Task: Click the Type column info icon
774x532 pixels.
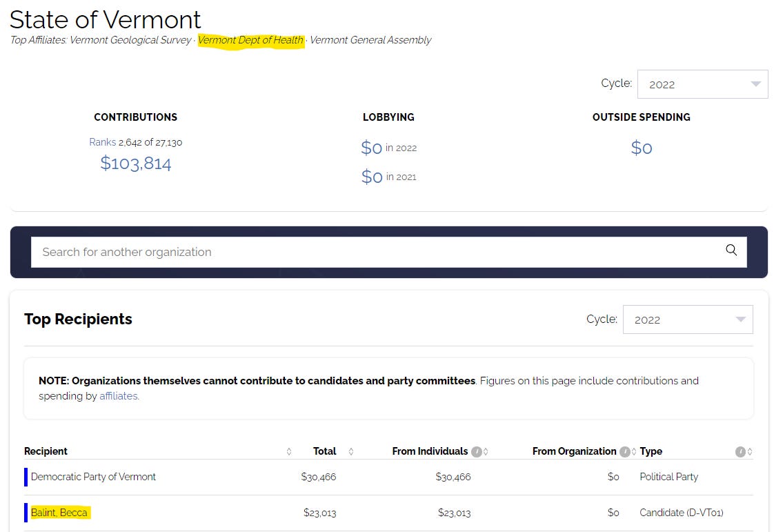Action: point(740,451)
